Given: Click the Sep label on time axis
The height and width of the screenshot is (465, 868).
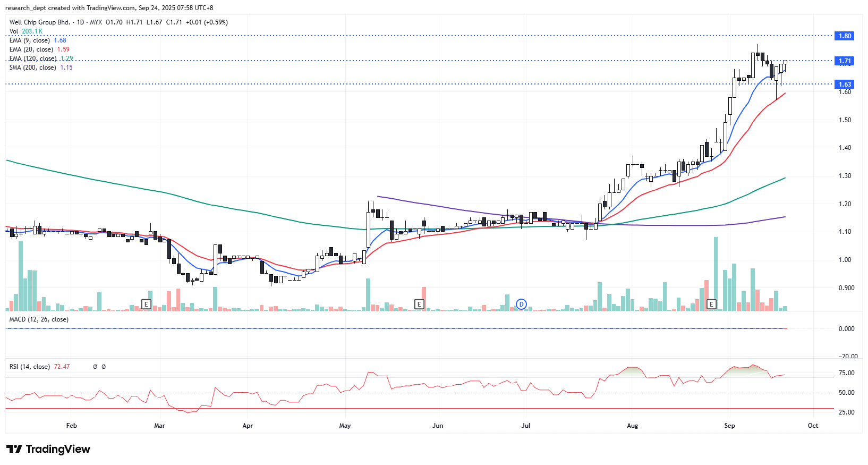Looking at the screenshot, I should point(729,426).
